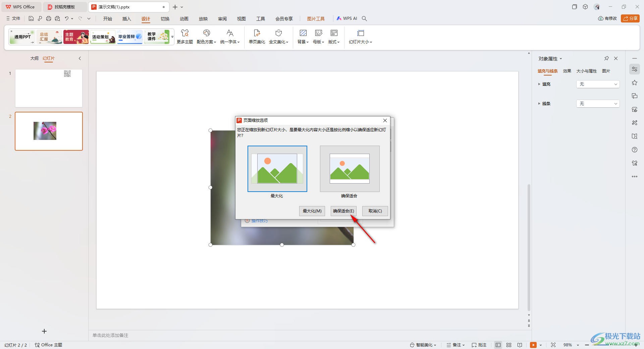Click the Cancel (取消(C)) button
The height and width of the screenshot is (349, 644).
click(x=375, y=211)
